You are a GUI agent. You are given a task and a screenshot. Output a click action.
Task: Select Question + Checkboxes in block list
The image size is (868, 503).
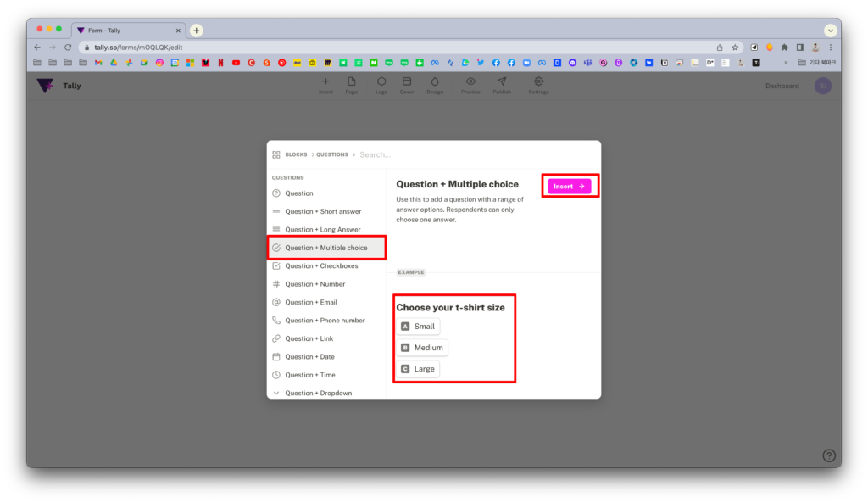pos(321,266)
